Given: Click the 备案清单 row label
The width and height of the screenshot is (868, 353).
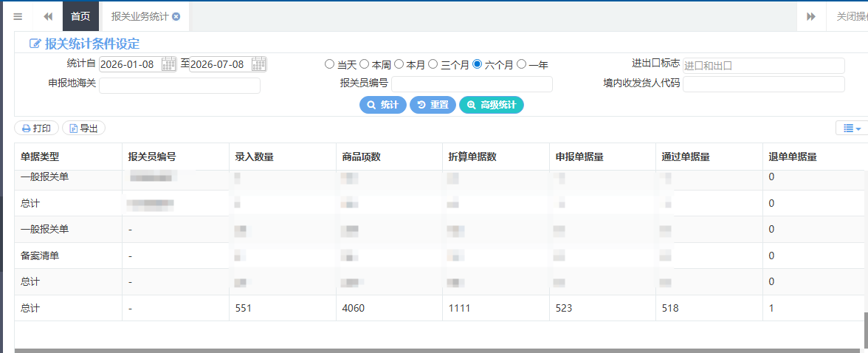Looking at the screenshot, I should [39, 256].
